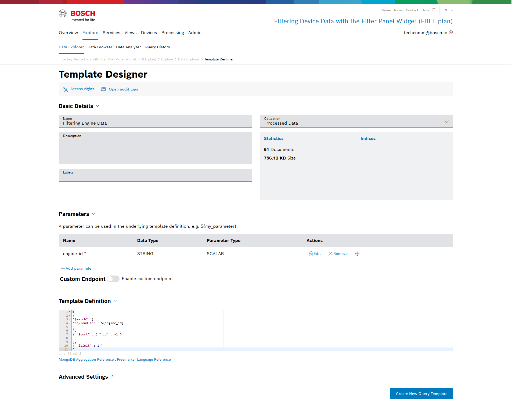Open the Processing menu item
The image size is (512, 420).
(x=172, y=33)
